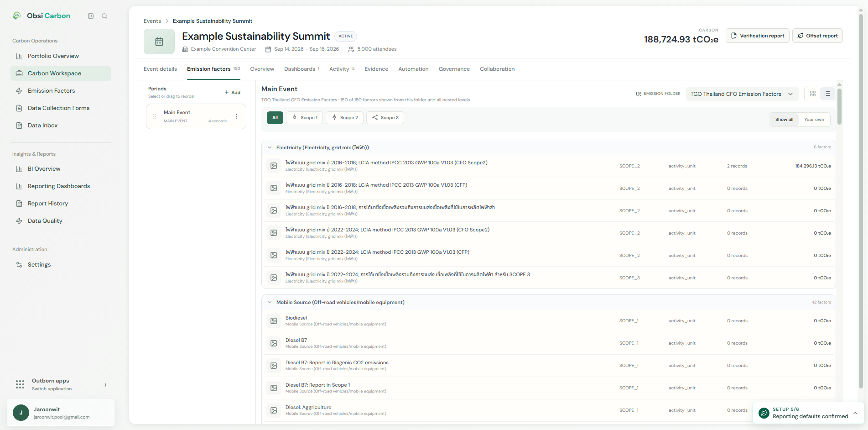Click the event calendar thumbnail icon
The width and height of the screenshot is (868, 430).
point(159,42)
